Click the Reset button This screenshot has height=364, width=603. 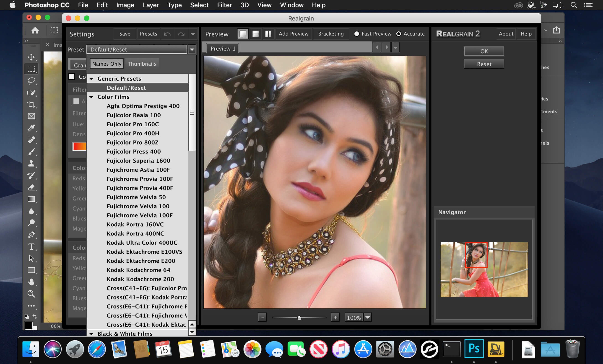[484, 64]
